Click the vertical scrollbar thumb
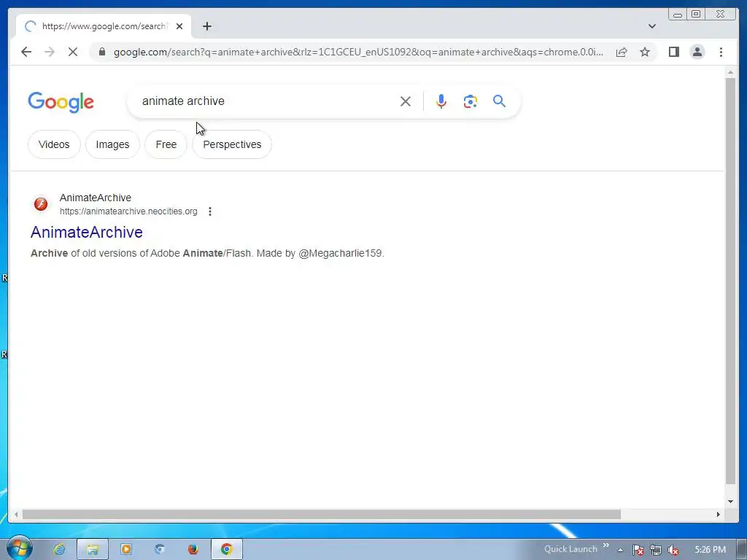Image resolution: width=747 pixels, height=560 pixels. coord(730,281)
